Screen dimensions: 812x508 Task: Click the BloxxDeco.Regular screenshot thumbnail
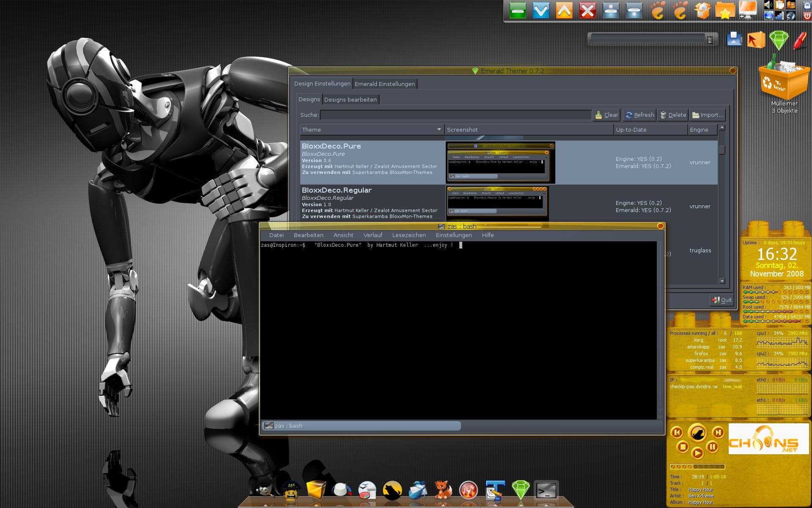(497, 203)
